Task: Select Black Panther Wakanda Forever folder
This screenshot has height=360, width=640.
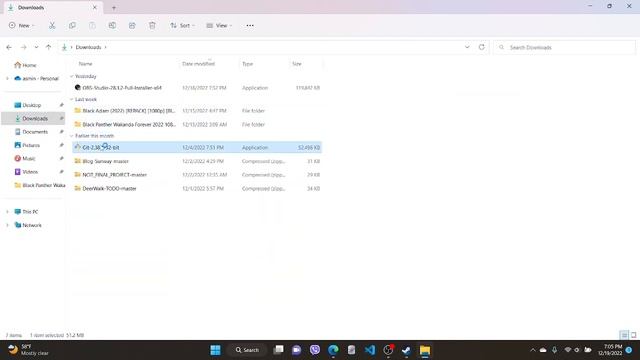Action: pyautogui.click(x=197, y=124)
